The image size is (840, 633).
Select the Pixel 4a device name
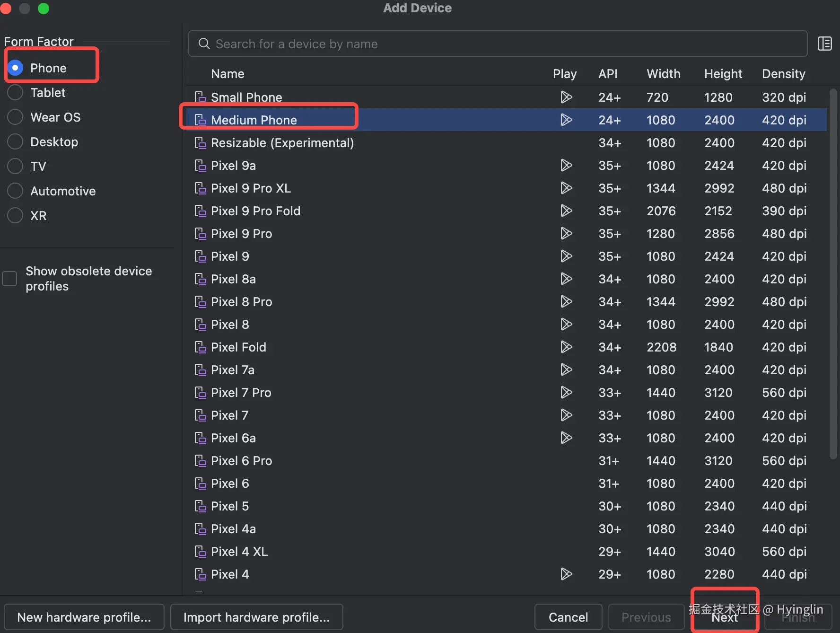tap(233, 529)
